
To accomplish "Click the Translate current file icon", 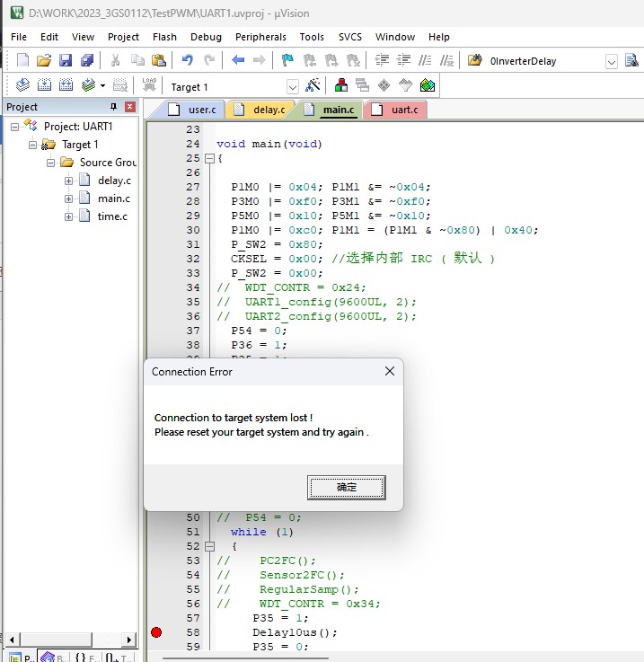I will (x=22, y=85).
